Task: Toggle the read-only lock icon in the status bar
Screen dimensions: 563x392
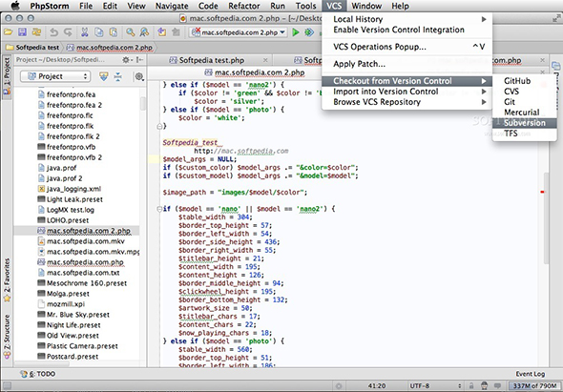Action: click(471, 386)
